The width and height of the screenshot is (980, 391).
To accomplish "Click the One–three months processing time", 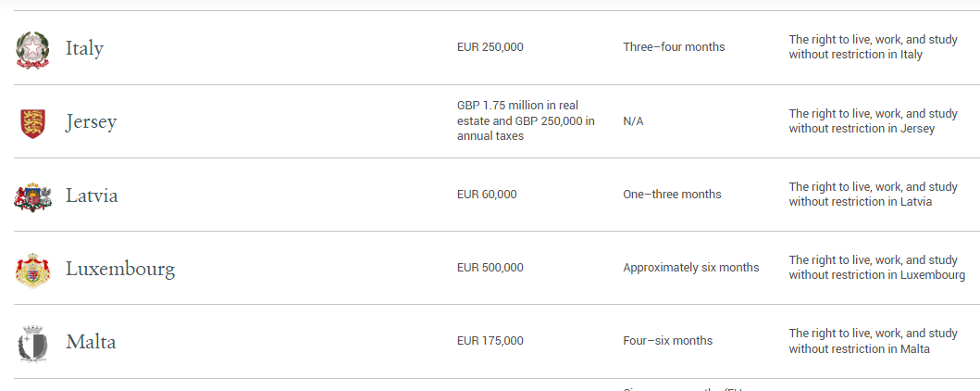I will coord(672,195).
